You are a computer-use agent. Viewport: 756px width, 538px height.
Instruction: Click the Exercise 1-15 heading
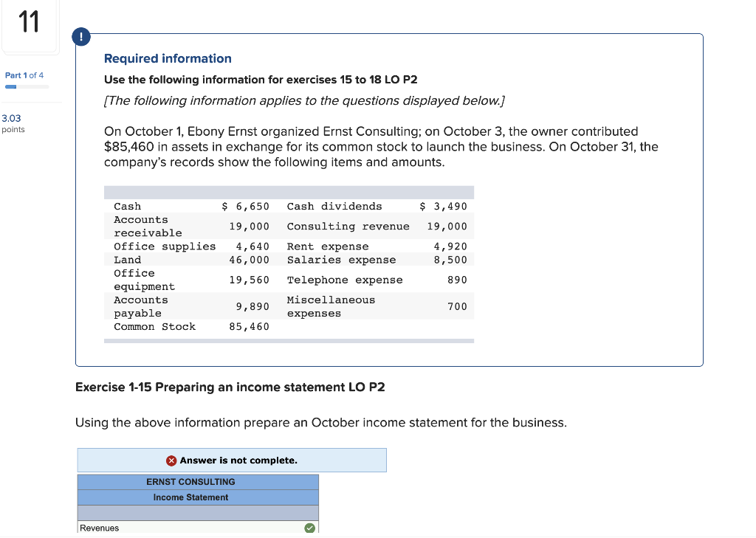click(x=230, y=387)
